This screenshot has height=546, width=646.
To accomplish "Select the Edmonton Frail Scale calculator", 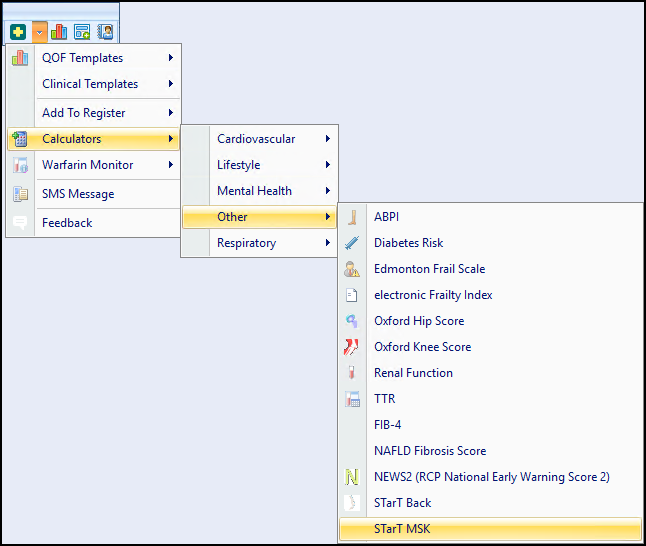I will tap(429, 269).
